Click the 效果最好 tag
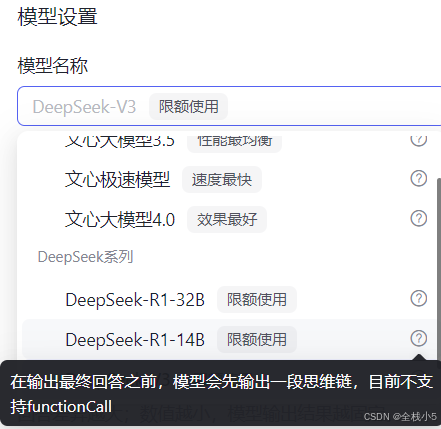 coord(227,220)
